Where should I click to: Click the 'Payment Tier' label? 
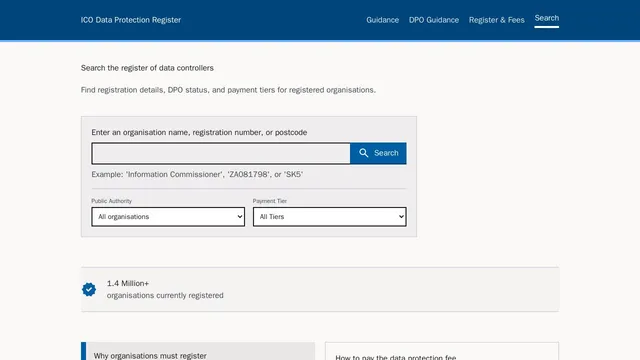tap(270, 201)
